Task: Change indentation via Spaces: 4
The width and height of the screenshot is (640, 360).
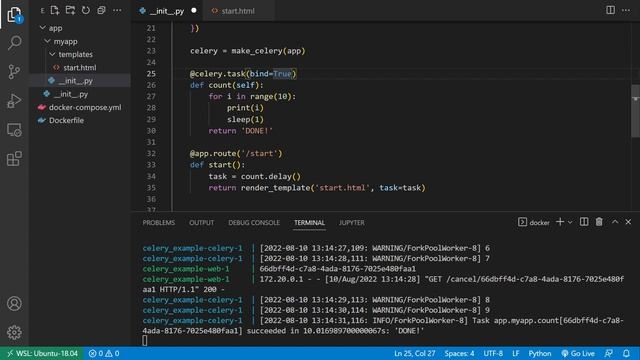Action: coord(459,353)
